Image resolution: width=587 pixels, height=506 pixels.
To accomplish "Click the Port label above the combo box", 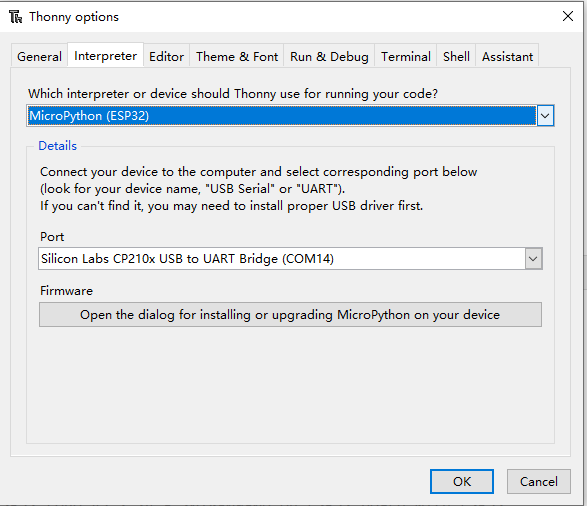I will 52,237.
